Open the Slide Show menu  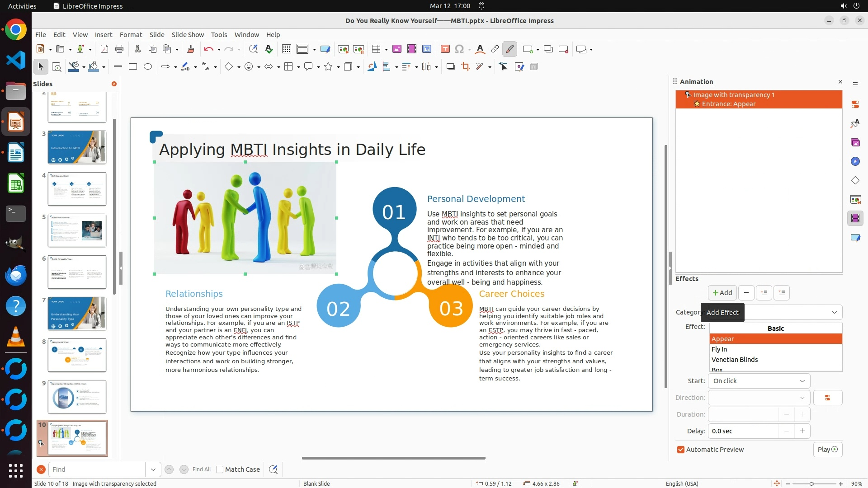[x=187, y=35]
